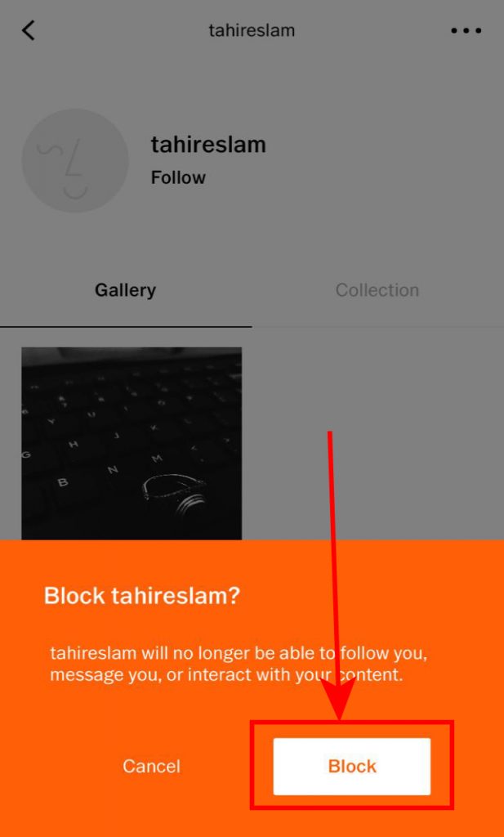
Task: Click the tahireslam title in header bar
Action: [x=252, y=30]
